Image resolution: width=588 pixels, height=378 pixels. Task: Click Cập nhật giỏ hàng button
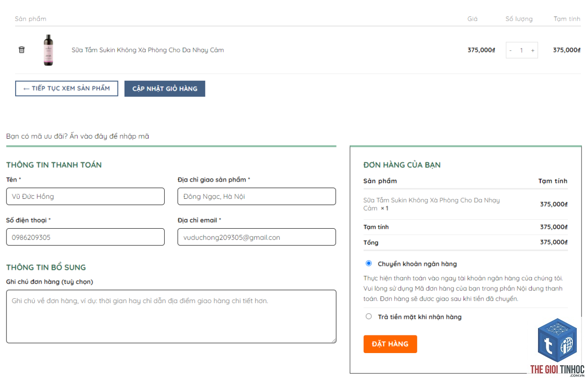tap(165, 89)
